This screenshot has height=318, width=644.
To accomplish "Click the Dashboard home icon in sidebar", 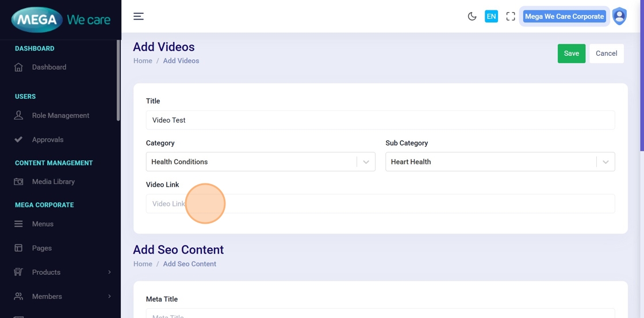I will point(18,67).
